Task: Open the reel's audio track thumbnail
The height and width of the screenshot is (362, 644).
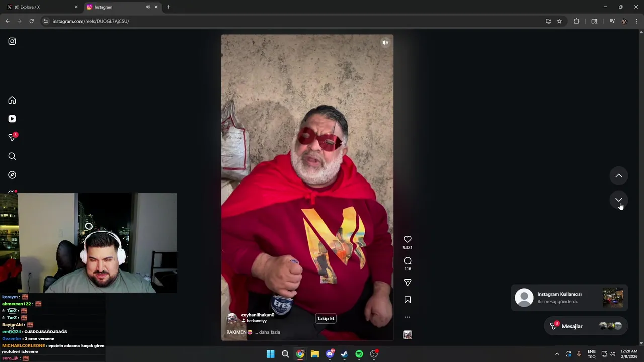Action: [408, 335]
